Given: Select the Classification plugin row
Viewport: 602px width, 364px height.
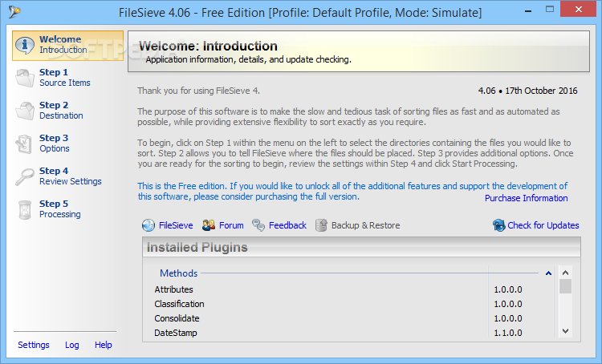Looking at the screenshot, I should [353, 304].
